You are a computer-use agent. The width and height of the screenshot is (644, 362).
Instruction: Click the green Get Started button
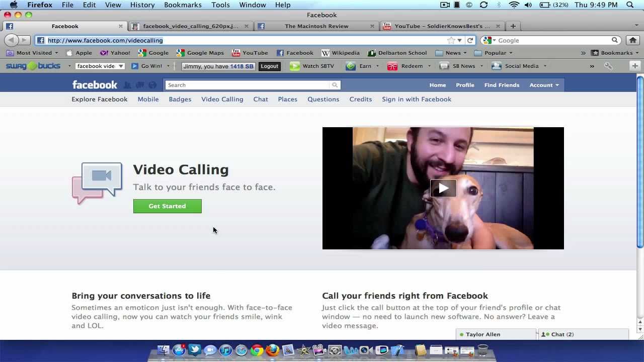(167, 206)
